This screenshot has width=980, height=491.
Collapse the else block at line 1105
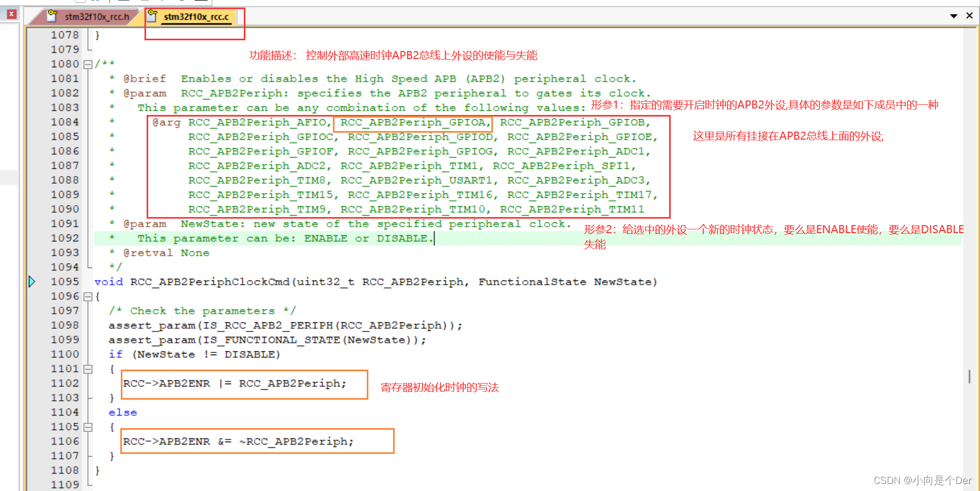tap(88, 427)
